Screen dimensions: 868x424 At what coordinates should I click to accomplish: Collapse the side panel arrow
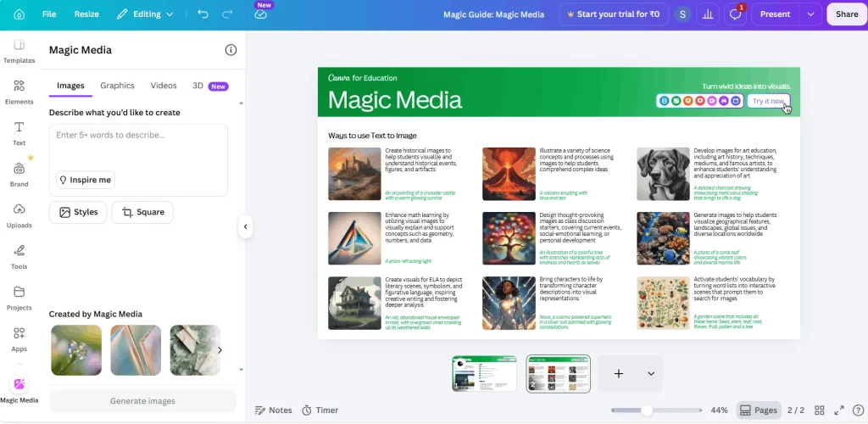coord(245,226)
